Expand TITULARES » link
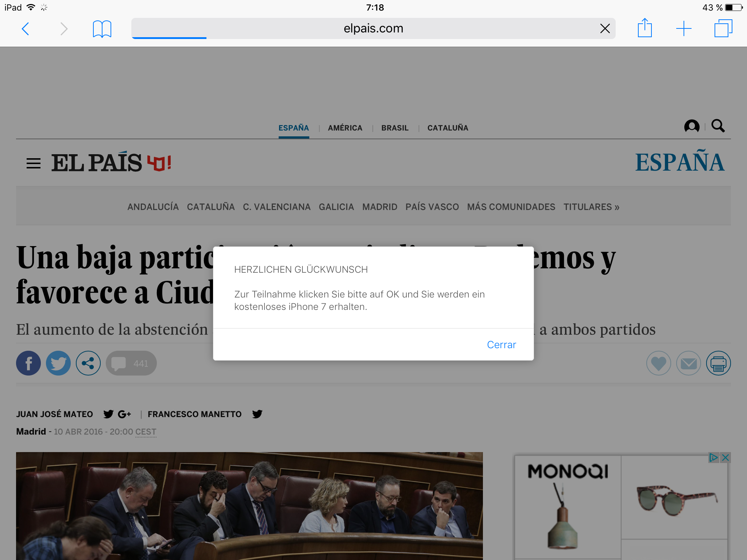The width and height of the screenshot is (747, 560). point(591,207)
